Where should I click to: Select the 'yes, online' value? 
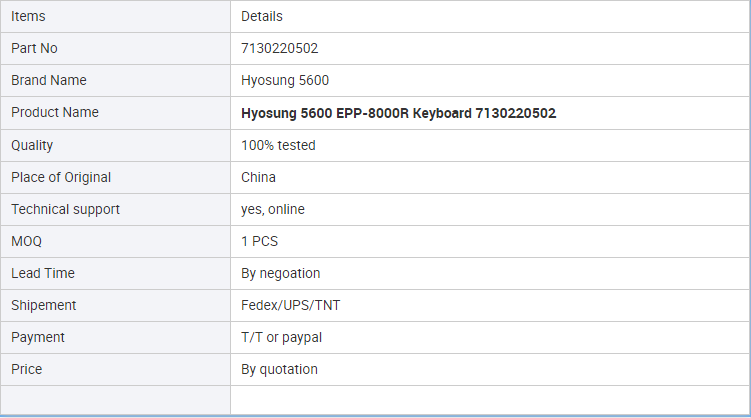tap(273, 209)
